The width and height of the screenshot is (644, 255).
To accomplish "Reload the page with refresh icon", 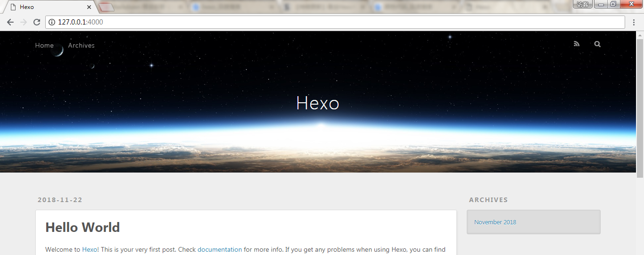I will pos(37,22).
